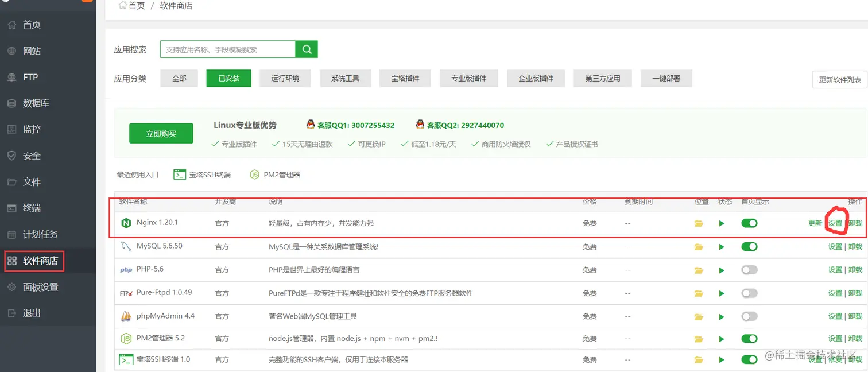Open the 宝塔SSH终端 recent shortcut
This screenshot has width=868, height=372.
coord(202,175)
